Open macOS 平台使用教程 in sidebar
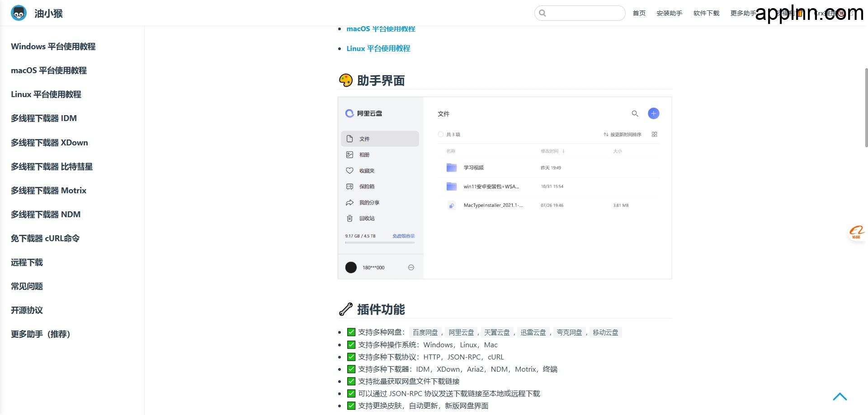Viewport: 868px width, 415px height. click(x=49, y=70)
